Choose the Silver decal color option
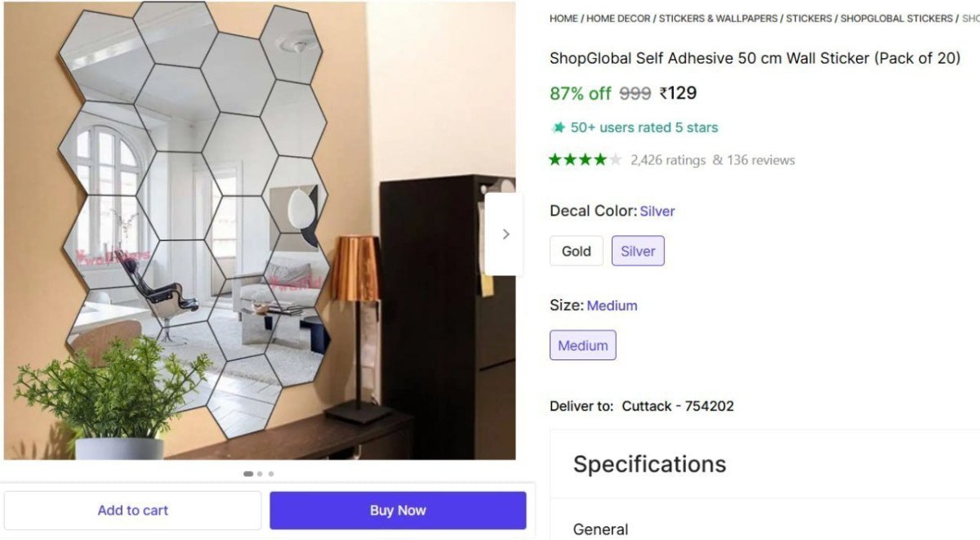980x540 pixels. [x=638, y=251]
